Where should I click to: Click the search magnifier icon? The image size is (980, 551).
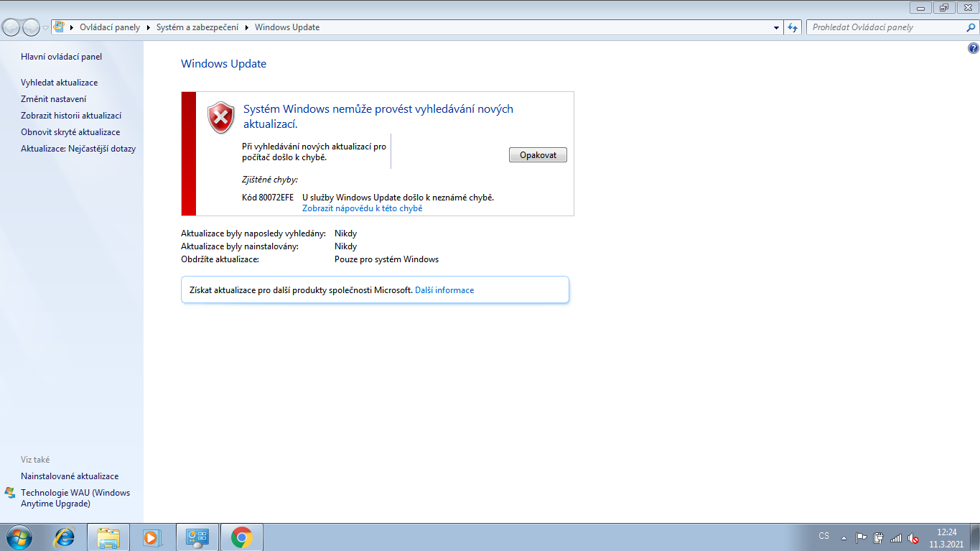pos(971,27)
